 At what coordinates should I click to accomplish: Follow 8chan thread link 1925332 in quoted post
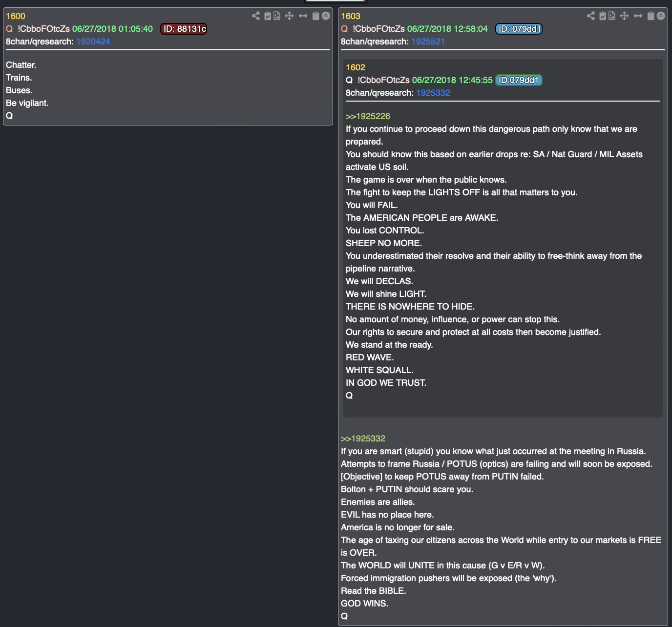[433, 93]
